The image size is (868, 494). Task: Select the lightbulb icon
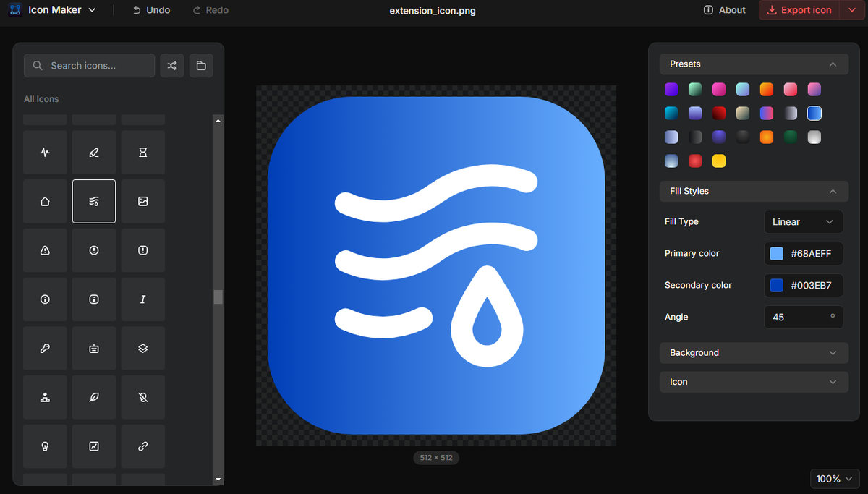click(x=45, y=446)
